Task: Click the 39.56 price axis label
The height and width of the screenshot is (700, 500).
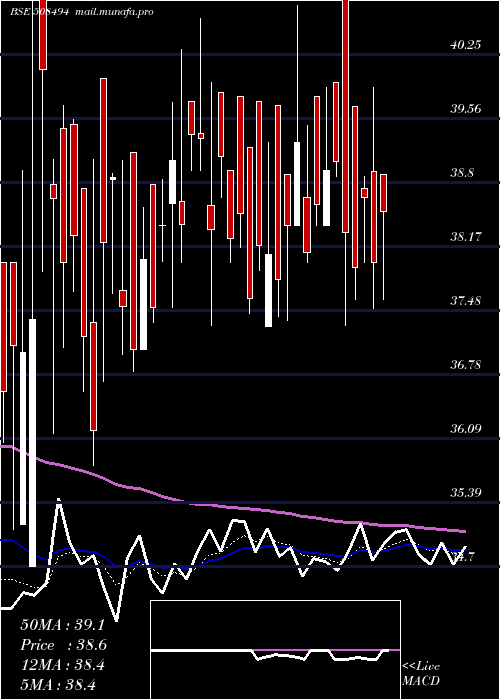Action: pyautogui.click(x=465, y=108)
